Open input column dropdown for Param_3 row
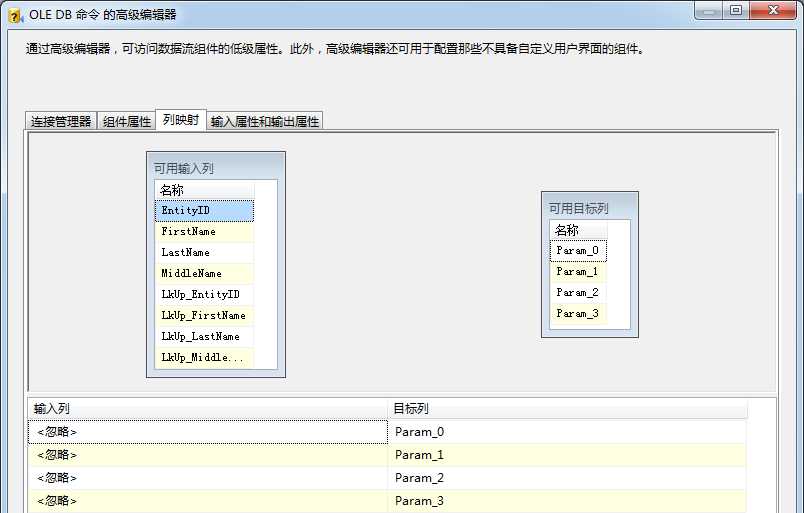804x513 pixels. tap(208, 501)
